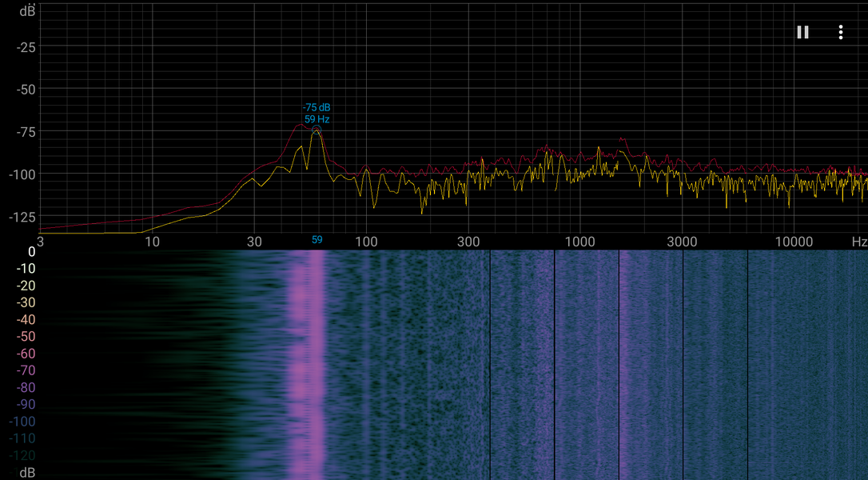Screen dimensions: 868x480
Task: Click the '30' Hz frequency axis label
Action: coord(254,242)
